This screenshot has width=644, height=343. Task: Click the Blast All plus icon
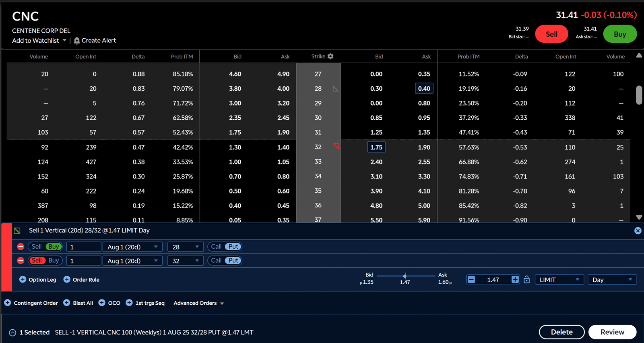(67, 303)
